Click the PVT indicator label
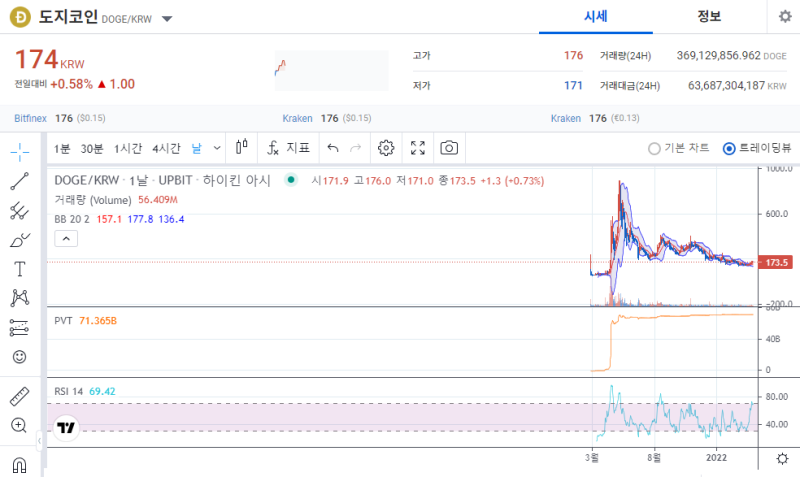Screen dimensions: 800x477 [x=63, y=321]
